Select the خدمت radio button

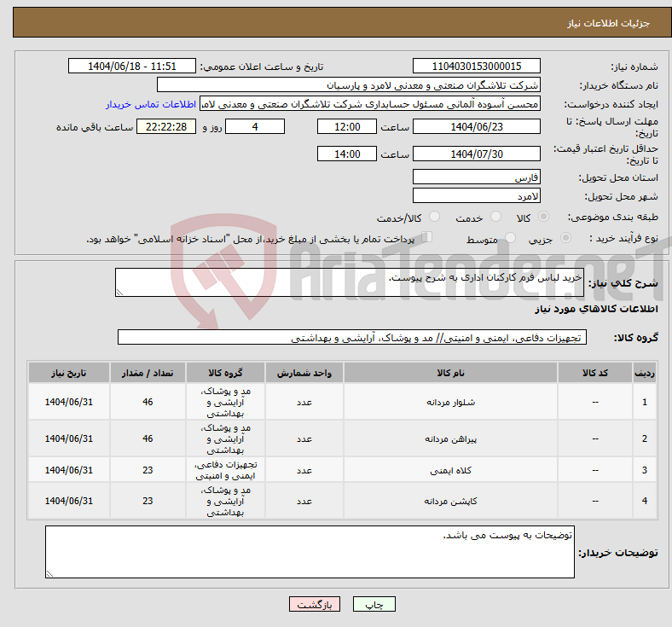coord(495,217)
